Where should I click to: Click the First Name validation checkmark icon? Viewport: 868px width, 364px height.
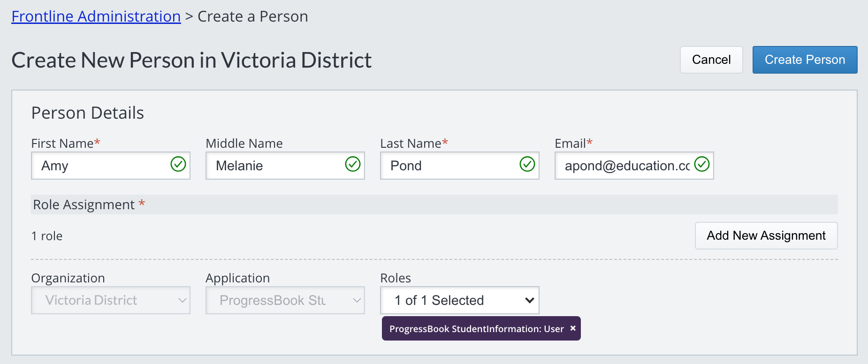[178, 164]
